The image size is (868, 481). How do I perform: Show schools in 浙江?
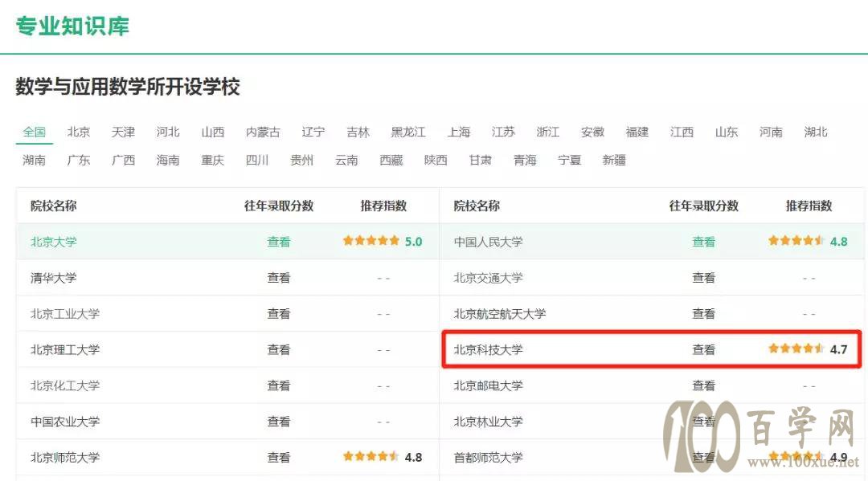(x=548, y=132)
